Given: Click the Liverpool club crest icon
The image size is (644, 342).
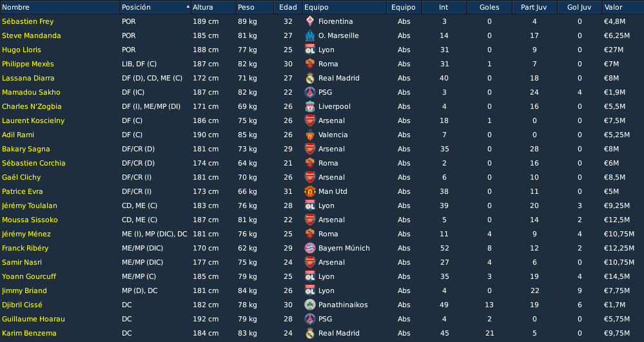Looking at the screenshot, I should 310,107.
